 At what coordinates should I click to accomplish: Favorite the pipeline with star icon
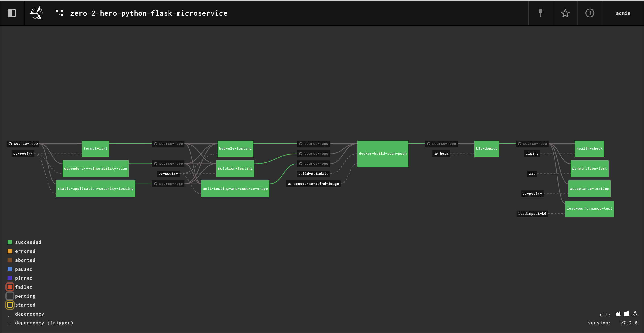click(x=565, y=13)
